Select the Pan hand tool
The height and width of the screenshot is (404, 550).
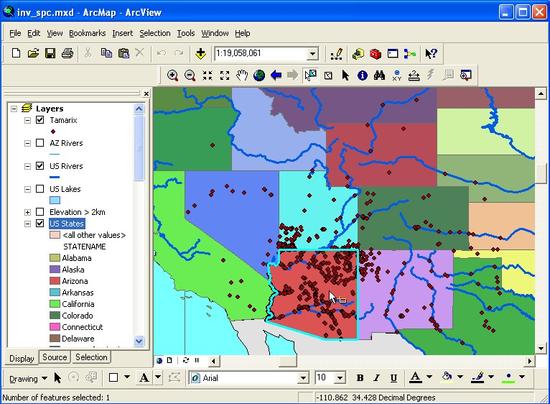242,75
